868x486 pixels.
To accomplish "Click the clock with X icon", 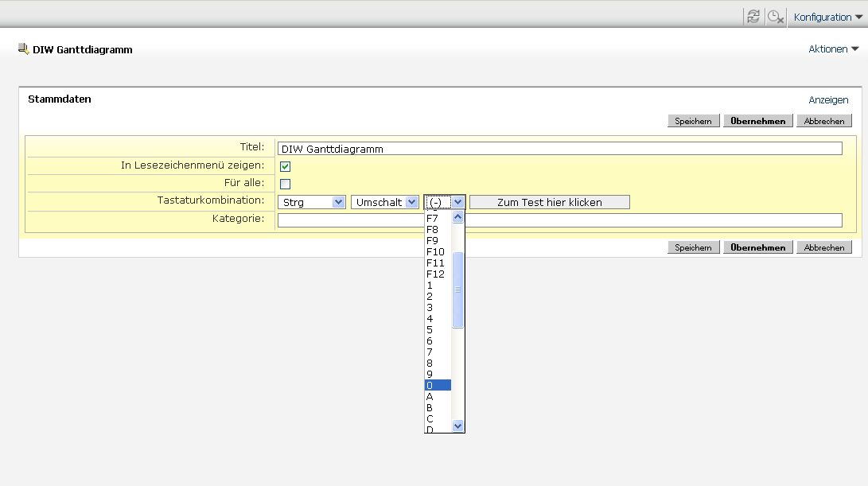I will (x=776, y=17).
